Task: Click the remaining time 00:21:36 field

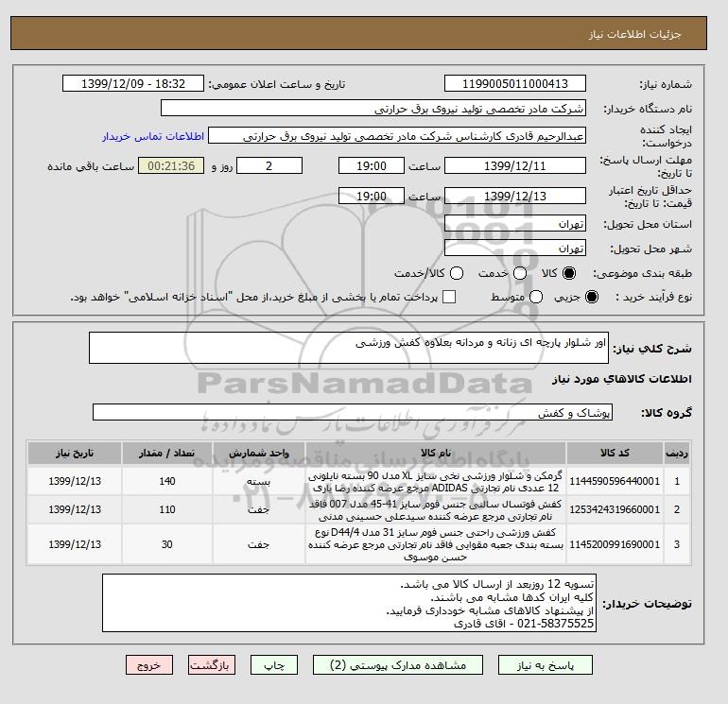Action: point(171,165)
